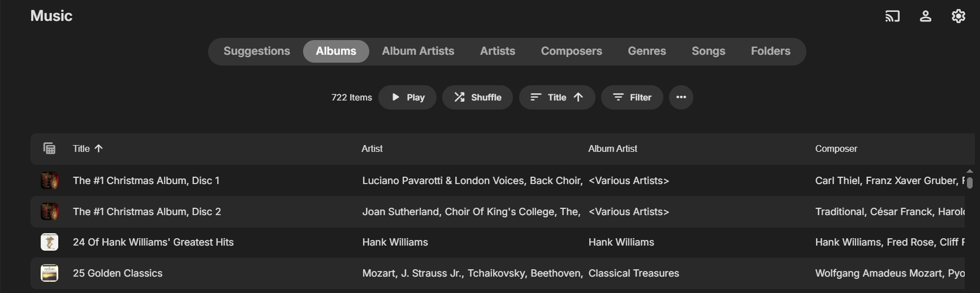Open the three-dots more options button
The image size is (980, 293).
pos(681,97)
